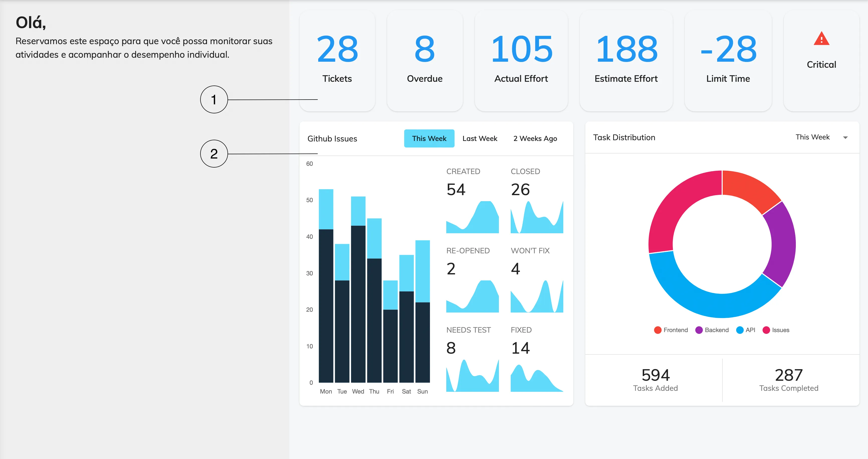The height and width of the screenshot is (459, 868).
Task: Click the CLOSED sparkline chart
Action: click(537, 217)
